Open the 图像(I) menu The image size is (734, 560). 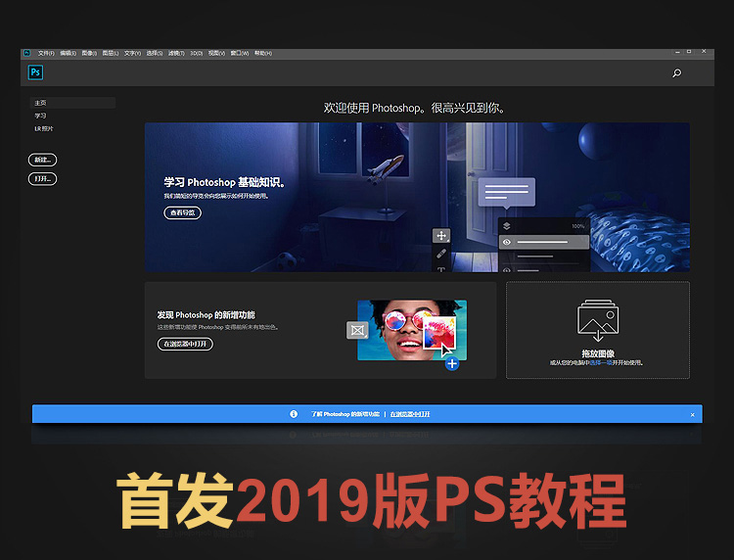click(89, 54)
